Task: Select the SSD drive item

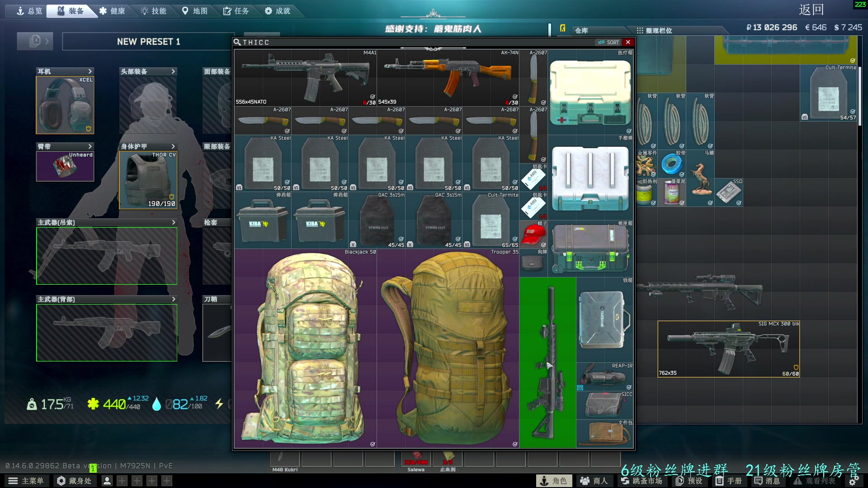Action: coord(729,192)
